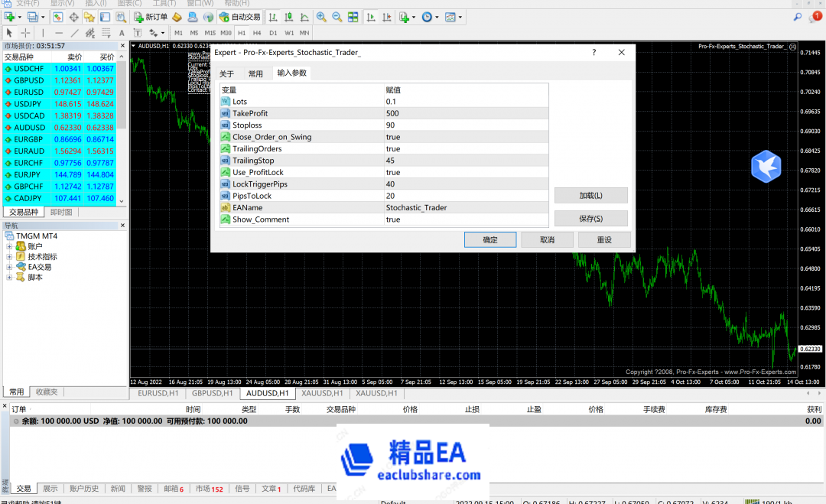Select the text label T tool

click(x=138, y=33)
